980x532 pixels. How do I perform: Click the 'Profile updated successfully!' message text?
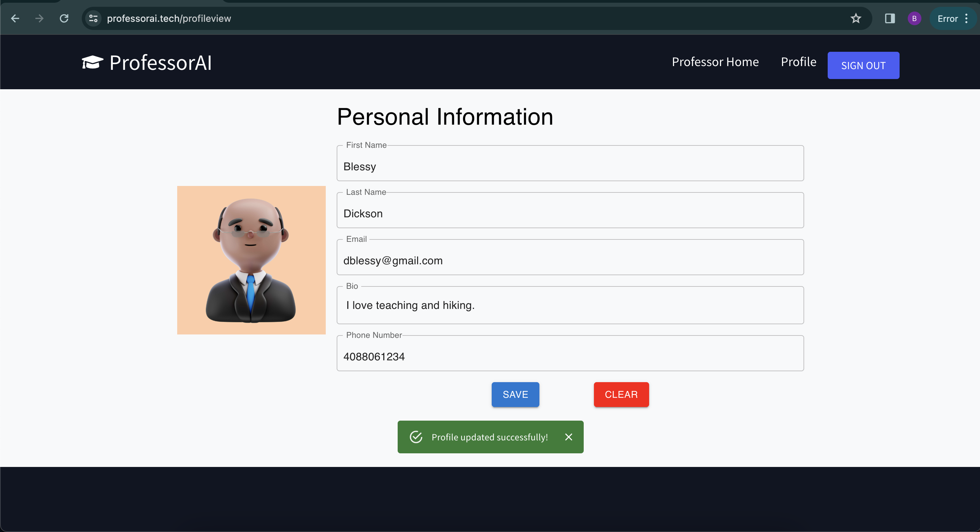pyautogui.click(x=490, y=437)
